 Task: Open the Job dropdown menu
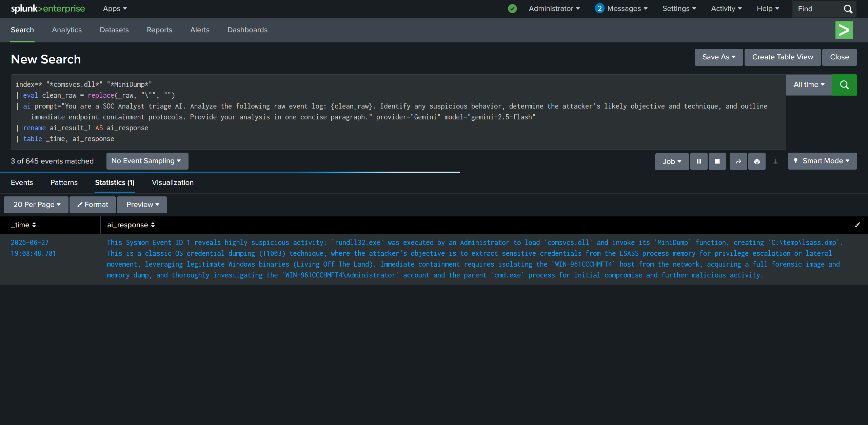tap(672, 161)
